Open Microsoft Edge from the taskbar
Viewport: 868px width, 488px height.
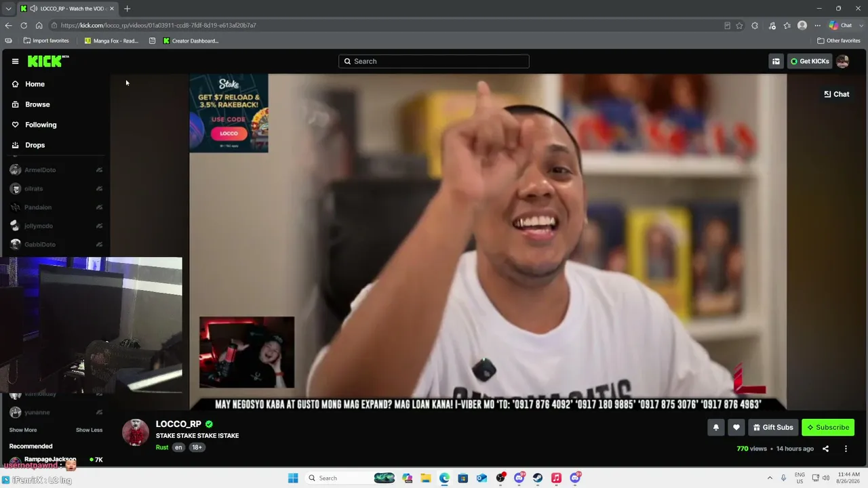coord(444,478)
